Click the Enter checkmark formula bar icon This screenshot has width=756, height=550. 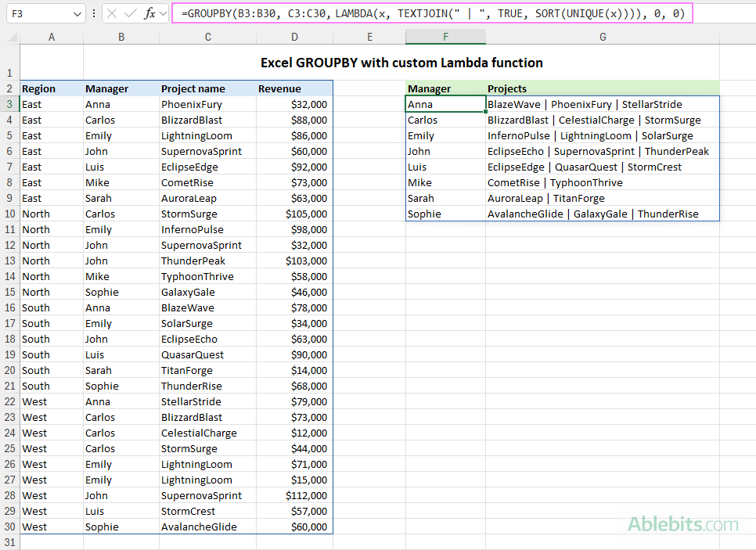(x=130, y=13)
